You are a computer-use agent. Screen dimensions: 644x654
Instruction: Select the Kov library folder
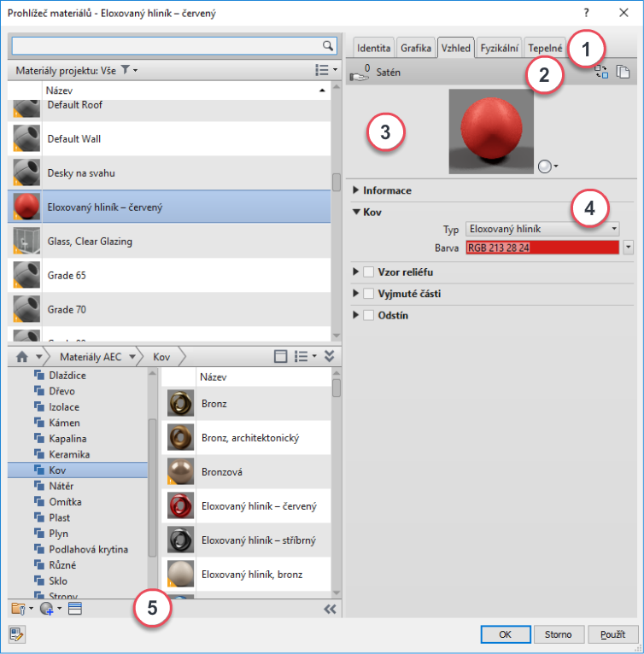tap(78, 470)
